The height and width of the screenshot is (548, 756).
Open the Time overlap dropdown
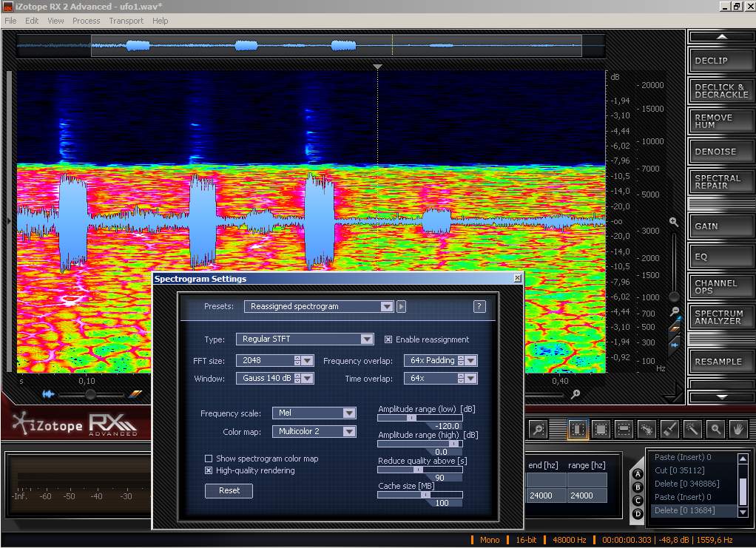(471, 379)
